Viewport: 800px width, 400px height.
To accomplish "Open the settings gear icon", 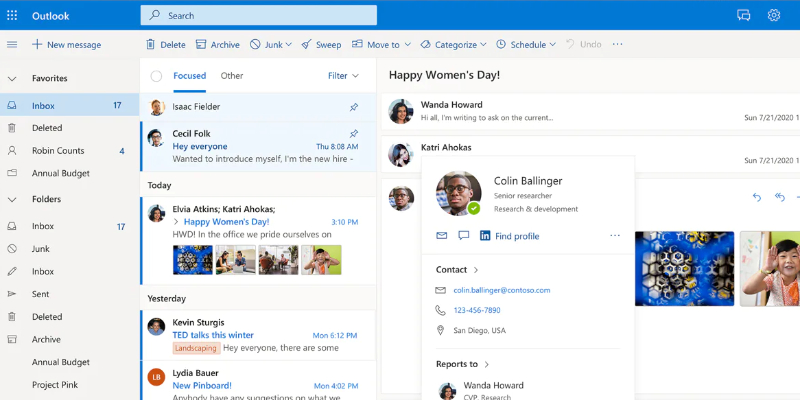I will tap(773, 15).
